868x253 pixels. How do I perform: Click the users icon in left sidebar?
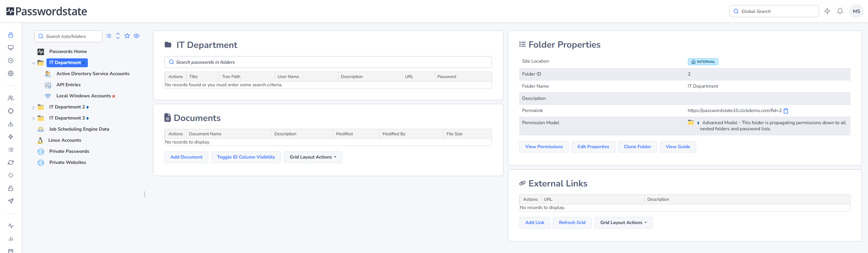(11, 98)
